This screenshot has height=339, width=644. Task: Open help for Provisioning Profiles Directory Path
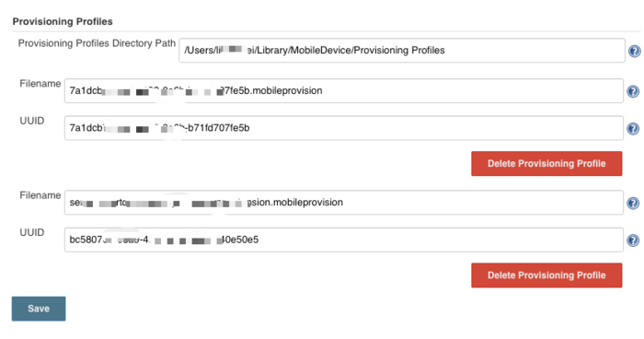tap(634, 51)
